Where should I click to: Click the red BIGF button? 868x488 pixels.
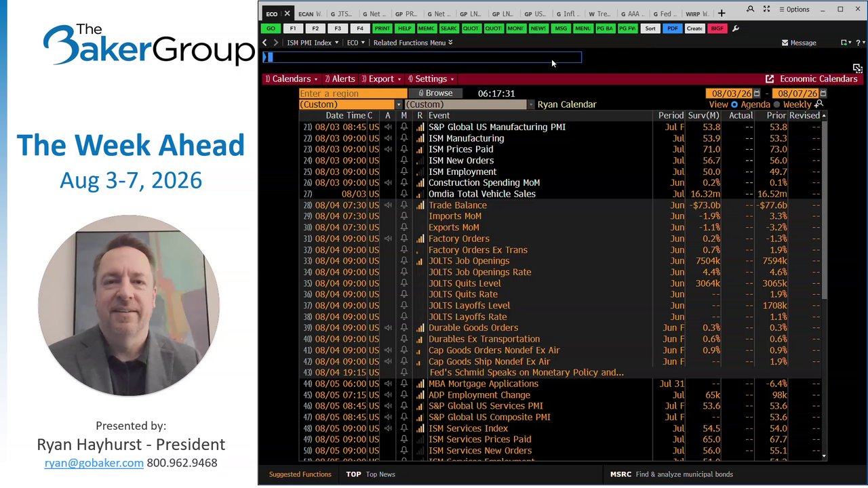[x=717, y=28]
